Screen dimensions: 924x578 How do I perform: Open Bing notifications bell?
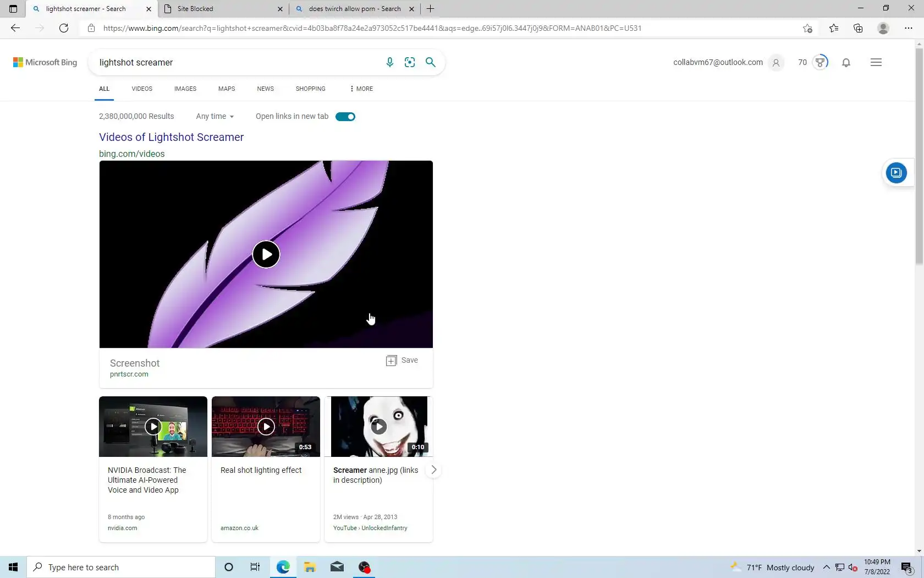[x=846, y=62]
